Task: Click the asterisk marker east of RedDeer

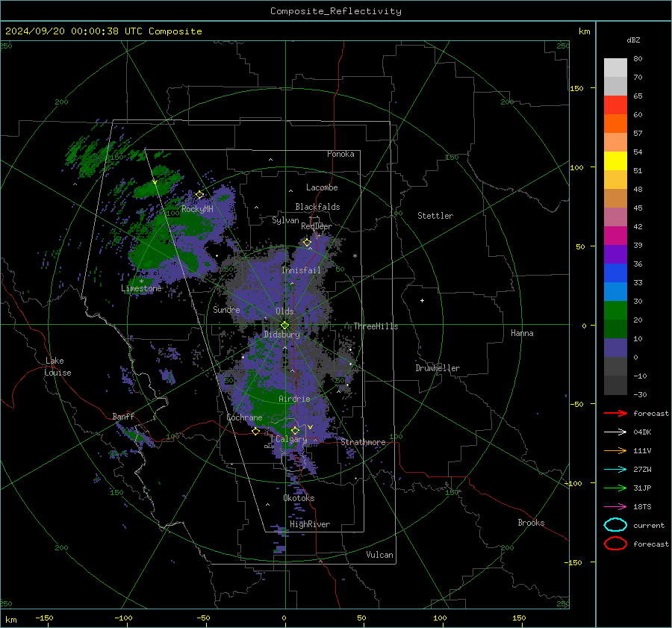Action: click(355, 256)
